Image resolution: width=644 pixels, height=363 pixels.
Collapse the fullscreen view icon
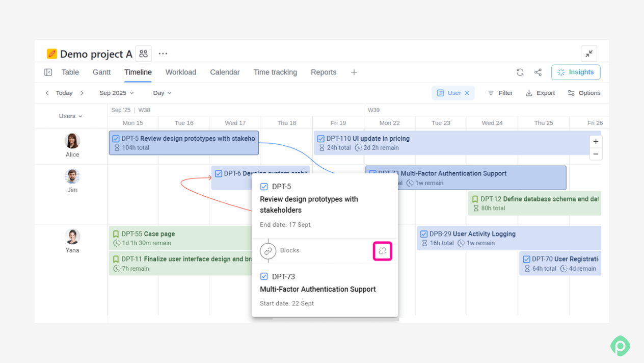tap(589, 54)
